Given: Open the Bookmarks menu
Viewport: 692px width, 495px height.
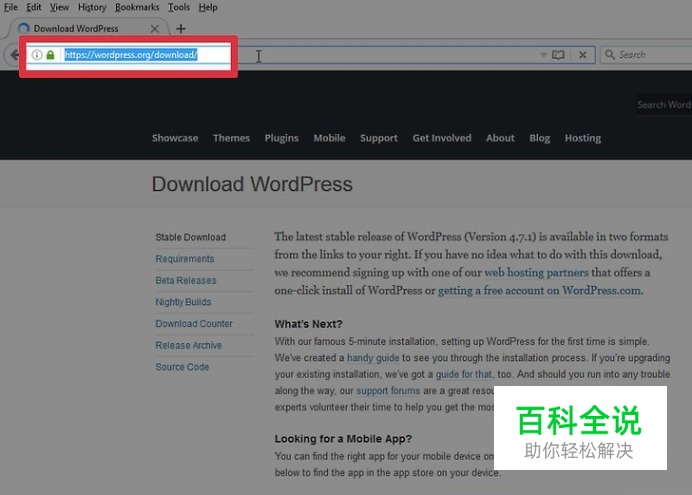Looking at the screenshot, I should pos(137,8).
